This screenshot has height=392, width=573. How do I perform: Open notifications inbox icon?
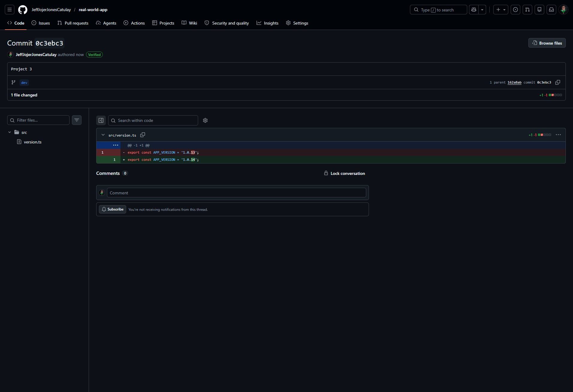tap(551, 10)
